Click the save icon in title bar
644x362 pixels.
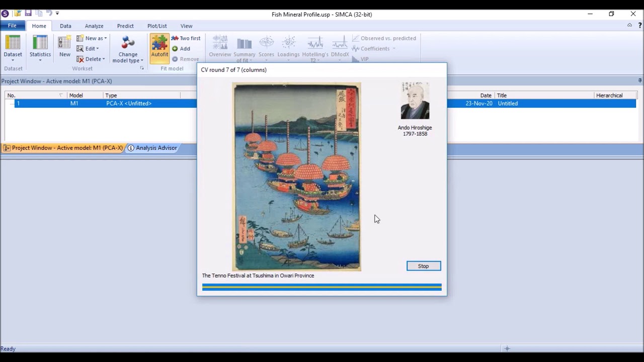pyautogui.click(x=28, y=13)
